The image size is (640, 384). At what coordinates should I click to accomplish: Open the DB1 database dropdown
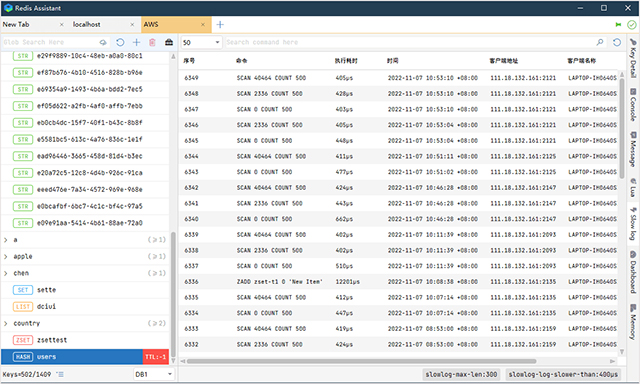pos(153,374)
